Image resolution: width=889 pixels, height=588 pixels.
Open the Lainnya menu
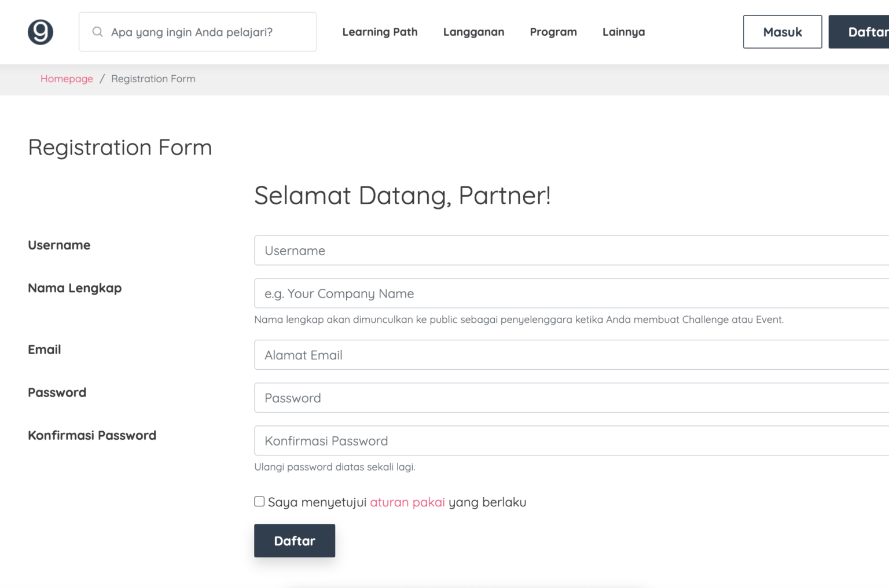pyautogui.click(x=623, y=32)
